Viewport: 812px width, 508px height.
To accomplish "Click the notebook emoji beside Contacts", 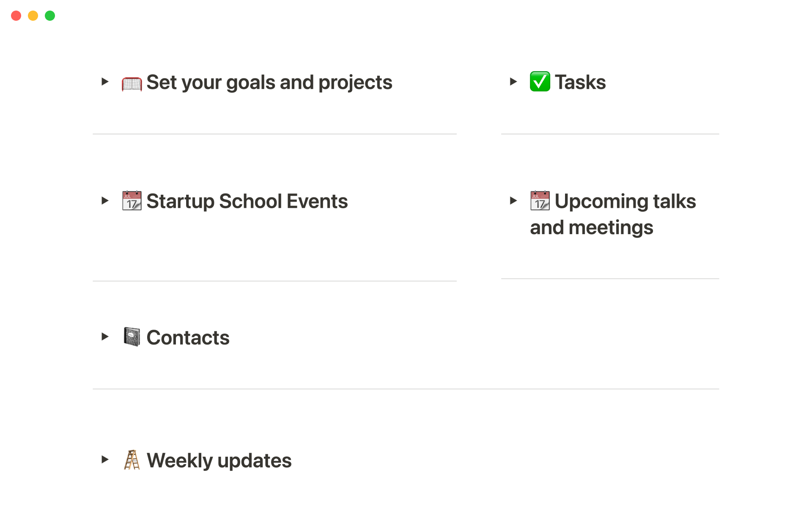I will pyautogui.click(x=132, y=337).
